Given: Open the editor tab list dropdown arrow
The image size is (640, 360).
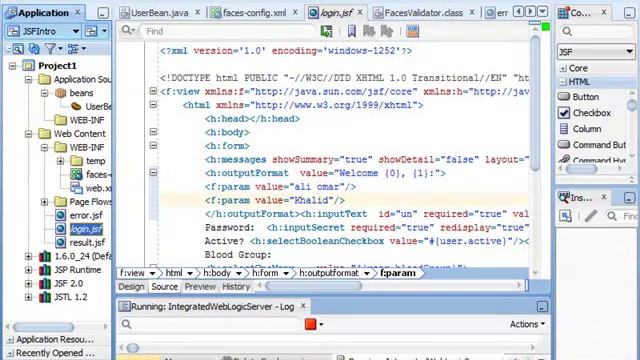Looking at the screenshot, I should click(542, 11).
